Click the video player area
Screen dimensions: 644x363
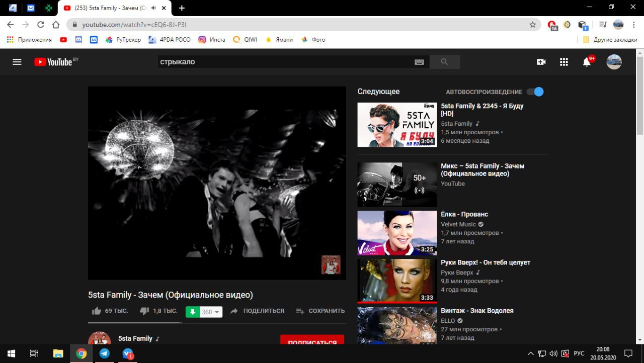coord(217,183)
